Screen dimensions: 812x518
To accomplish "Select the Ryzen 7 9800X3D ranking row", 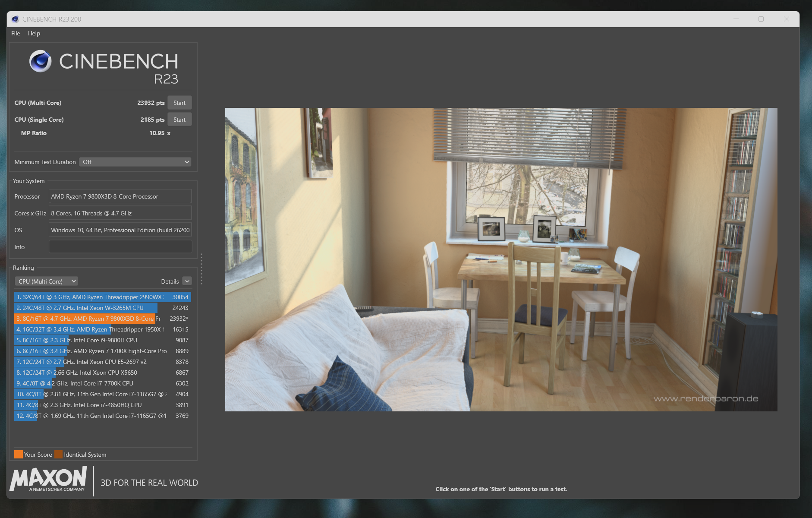I will (x=103, y=319).
